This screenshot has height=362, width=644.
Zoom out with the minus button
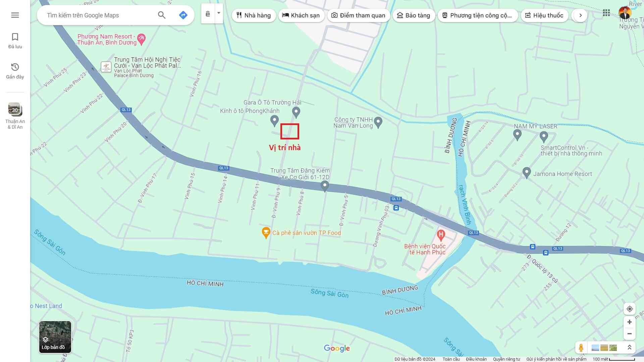coord(630,334)
